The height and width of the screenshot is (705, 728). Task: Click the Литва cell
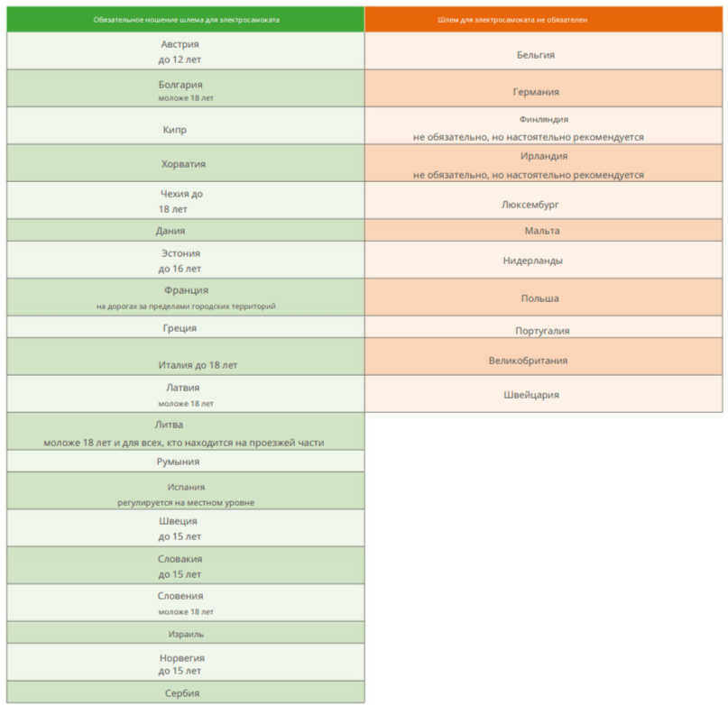[186, 433]
